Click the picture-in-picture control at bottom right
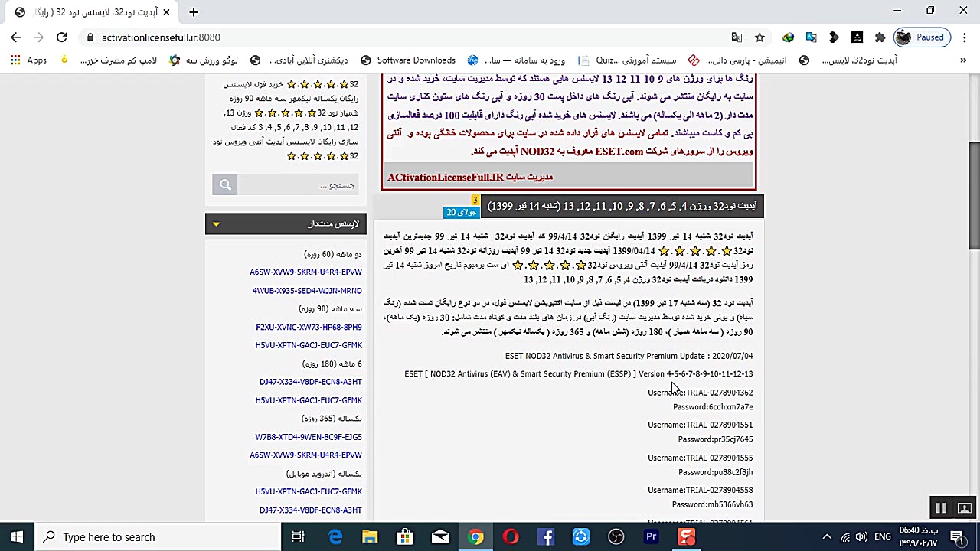Image resolution: width=980 pixels, height=551 pixels. coord(964,507)
